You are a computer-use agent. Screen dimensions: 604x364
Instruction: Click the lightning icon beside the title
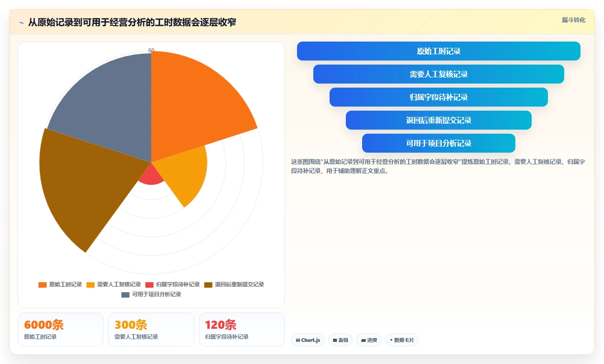[21, 23]
